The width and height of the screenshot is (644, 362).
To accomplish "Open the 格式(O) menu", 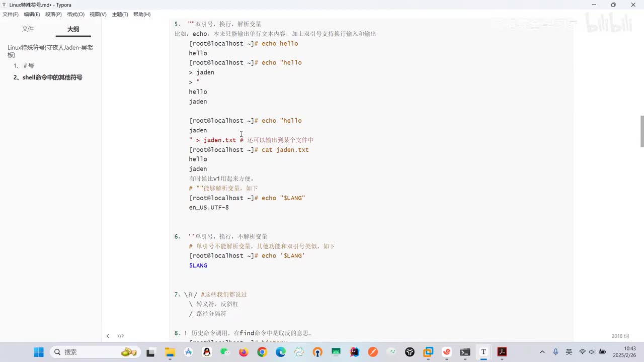I will 75,14.
